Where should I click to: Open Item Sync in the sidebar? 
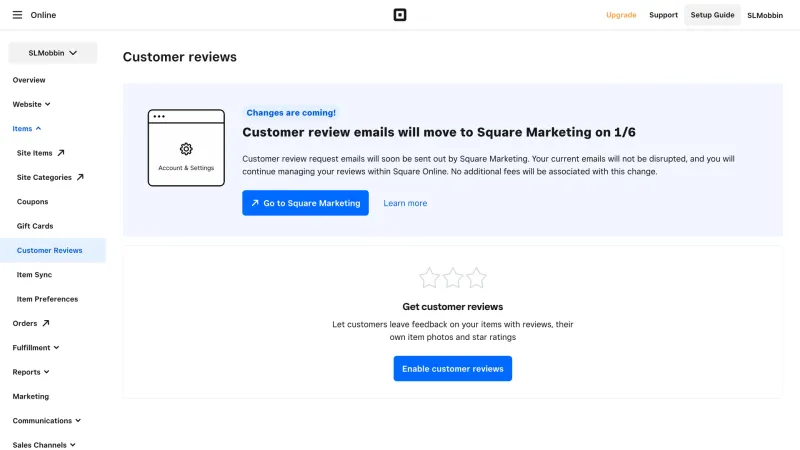[34, 274]
